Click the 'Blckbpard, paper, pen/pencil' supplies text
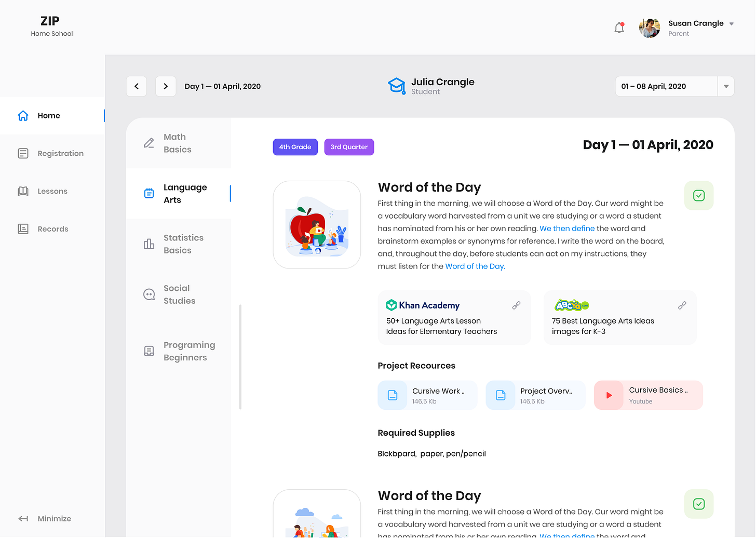The height and width of the screenshot is (538, 756). 431,454
